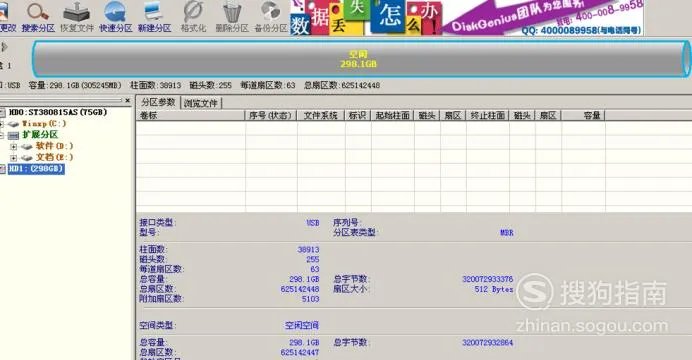Click the 文件系统 column header
Image resolution: width=692 pixels, height=360 pixels.
tap(320, 116)
